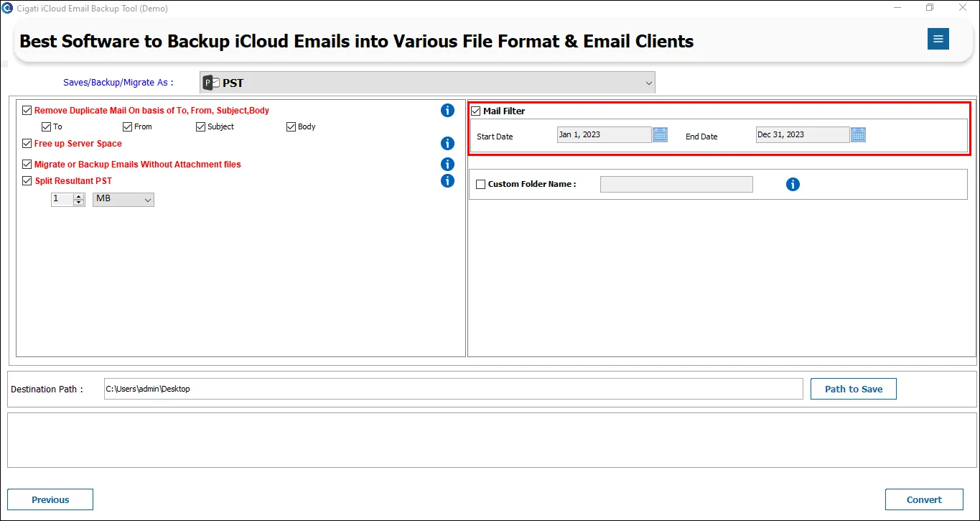
Task: Click info icon for Remove Duplicate Mail
Action: (447, 111)
